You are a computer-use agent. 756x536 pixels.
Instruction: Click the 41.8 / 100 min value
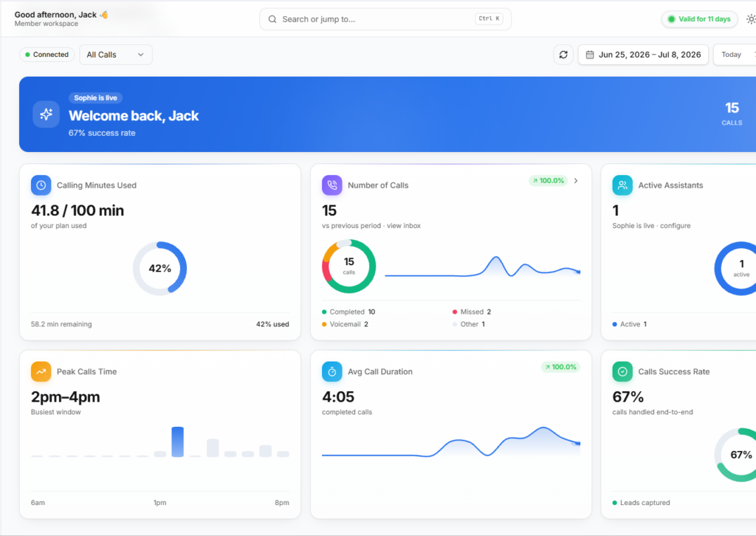(x=77, y=210)
